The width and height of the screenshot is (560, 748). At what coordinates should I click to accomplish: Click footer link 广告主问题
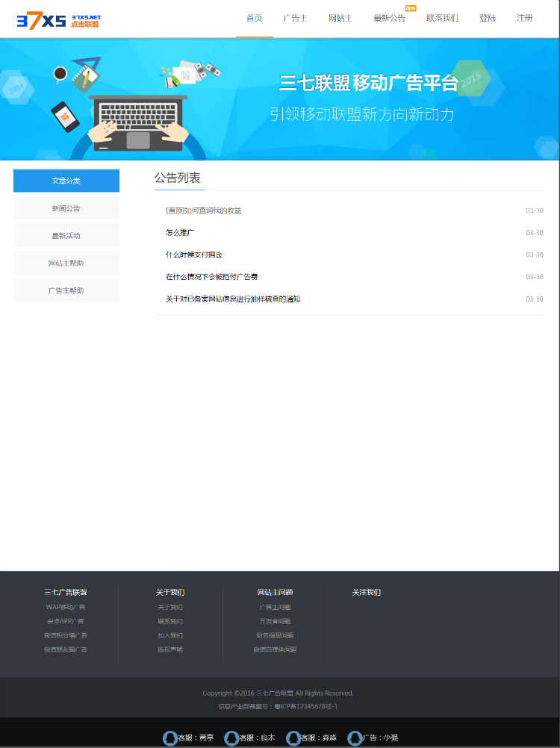(x=276, y=607)
